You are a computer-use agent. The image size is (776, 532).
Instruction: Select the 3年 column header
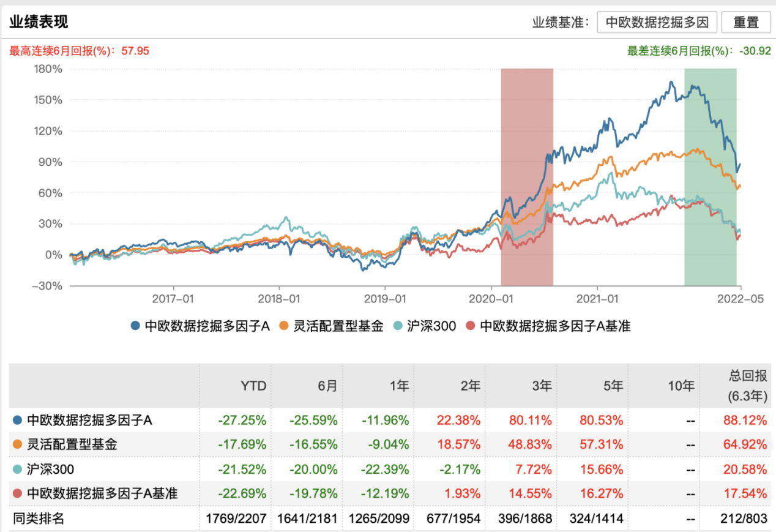542,386
